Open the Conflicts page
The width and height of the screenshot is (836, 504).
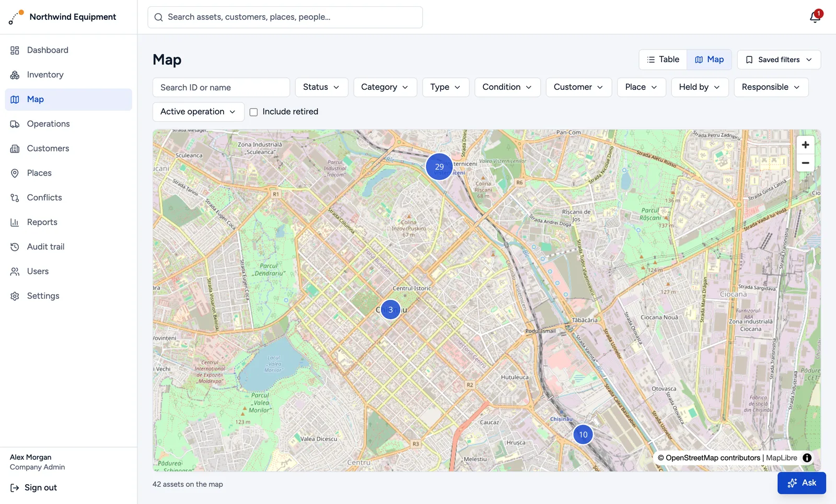(x=68, y=197)
